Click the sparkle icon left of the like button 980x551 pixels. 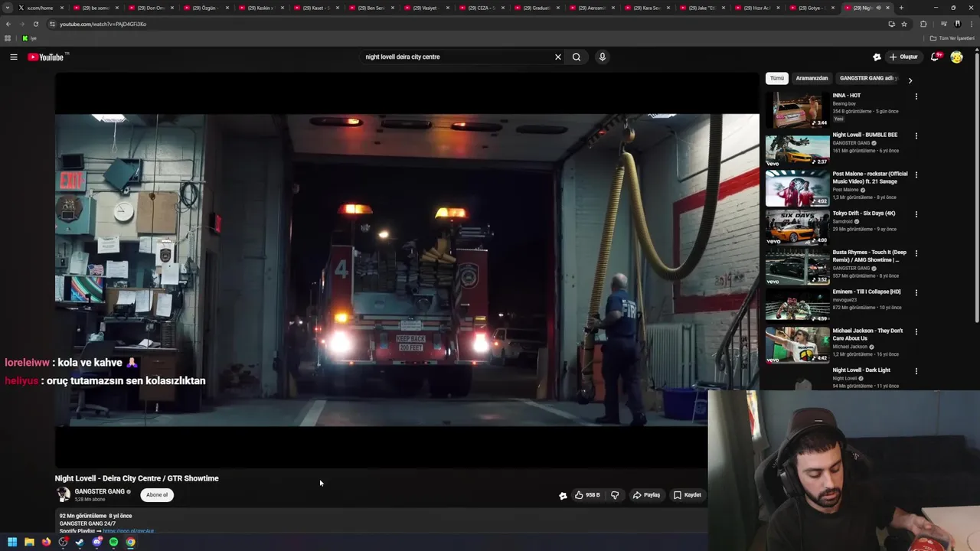[563, 495]
